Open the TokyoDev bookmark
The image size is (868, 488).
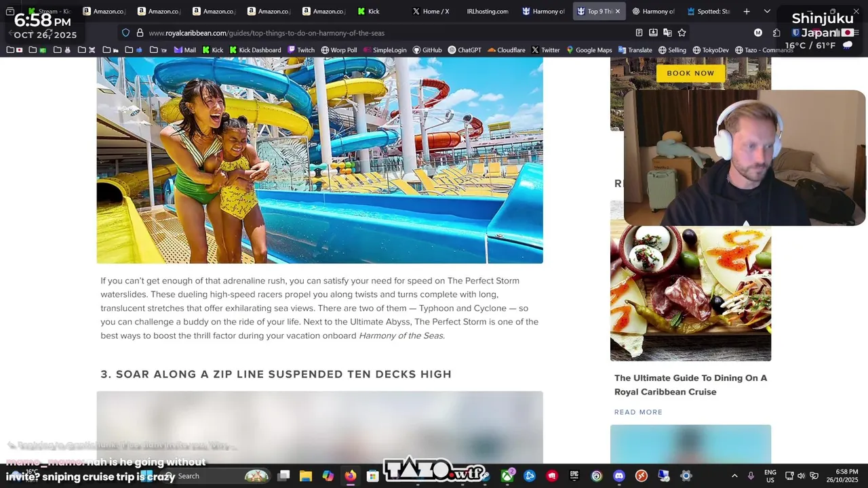pyautogui.click(x=710, y=49)
